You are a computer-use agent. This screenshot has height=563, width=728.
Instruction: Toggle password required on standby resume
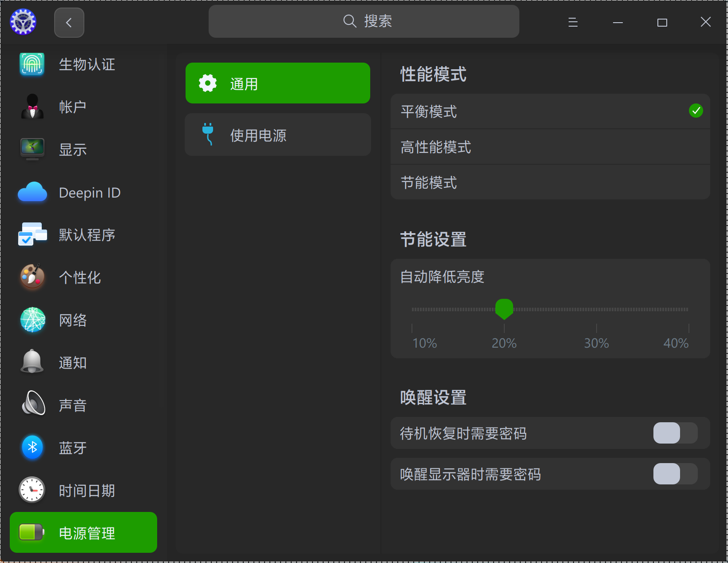pyautogui.click(x=675, y=433)
